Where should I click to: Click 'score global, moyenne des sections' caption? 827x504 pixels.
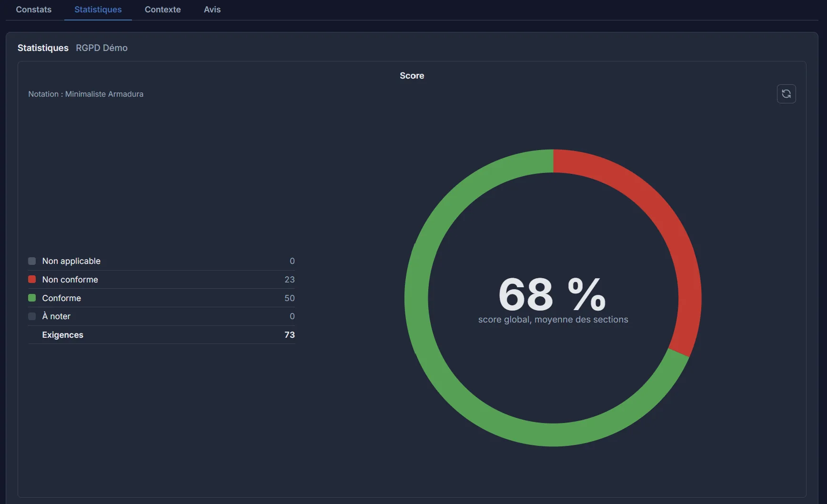click(553, 320)
